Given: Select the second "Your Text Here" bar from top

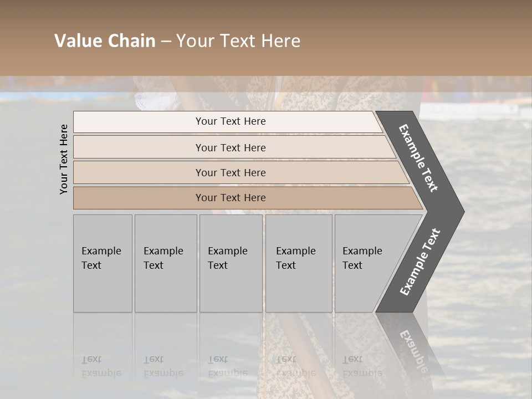Looking at the screenshot, I should pyautogui.click(x=230, y=147).
